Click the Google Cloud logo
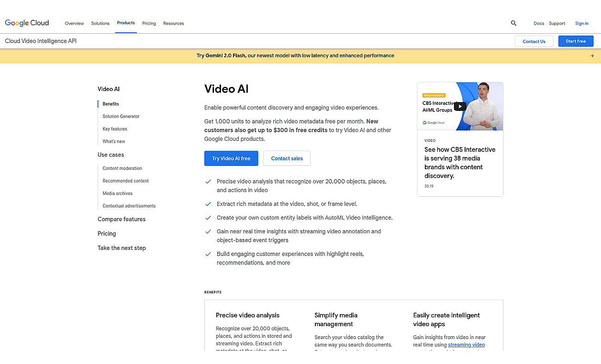 [27, 23]
